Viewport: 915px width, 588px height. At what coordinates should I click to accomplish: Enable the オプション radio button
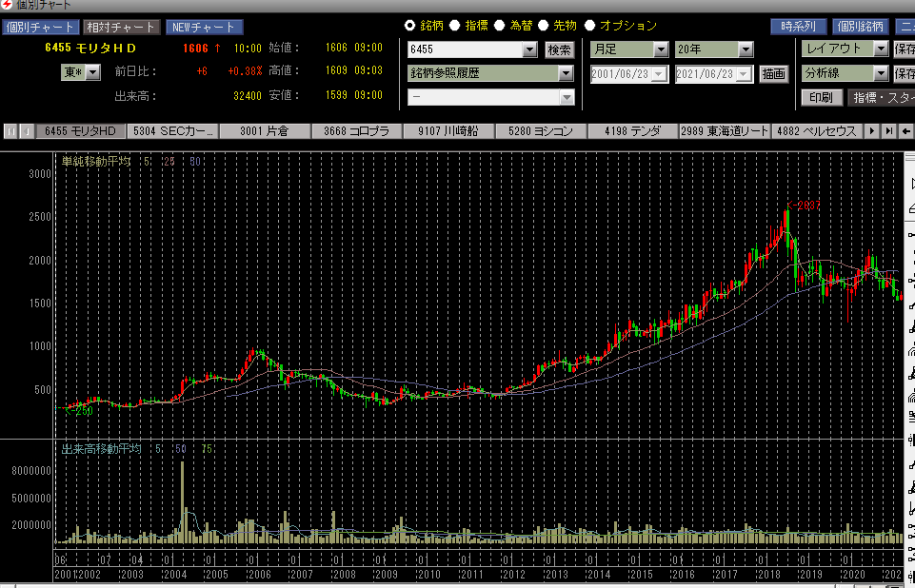click(x=590, y=26)
